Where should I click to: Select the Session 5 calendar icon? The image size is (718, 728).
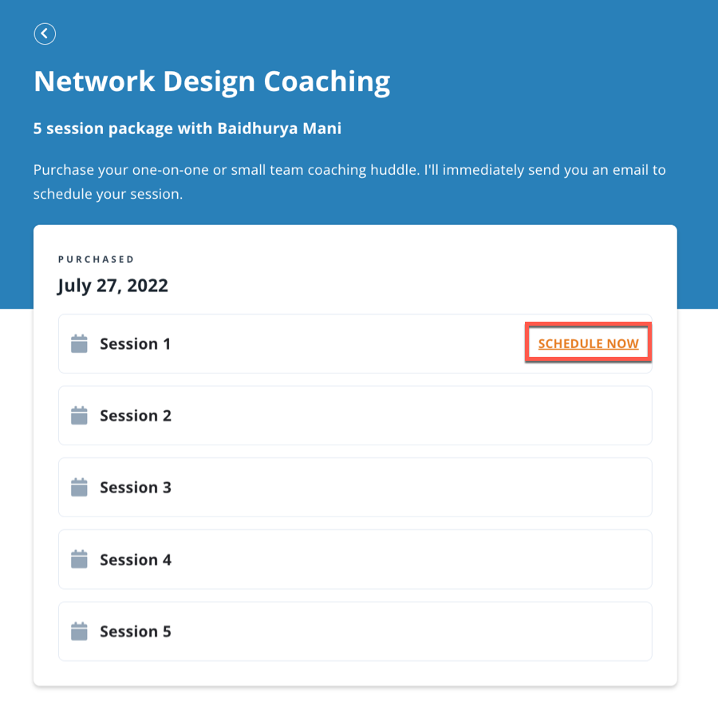79,631
